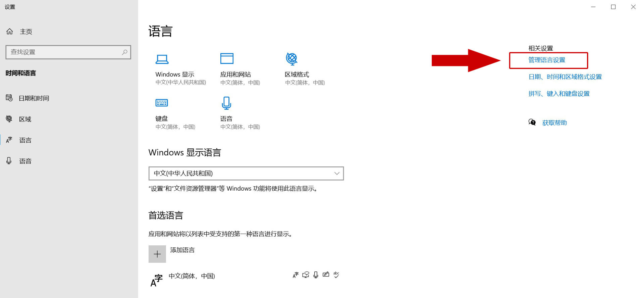Open 拼写、键入和键盘设置 link
This screenshot has width=644, height=298.
point(559,94)
